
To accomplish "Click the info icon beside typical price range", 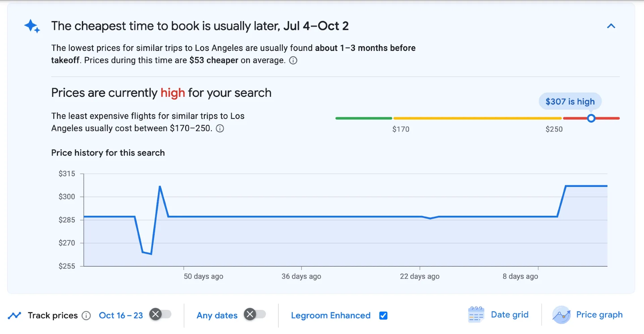I will pos(220,128).
